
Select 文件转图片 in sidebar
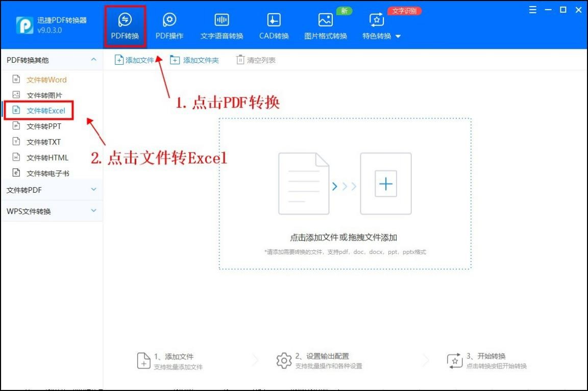(44, 95)
